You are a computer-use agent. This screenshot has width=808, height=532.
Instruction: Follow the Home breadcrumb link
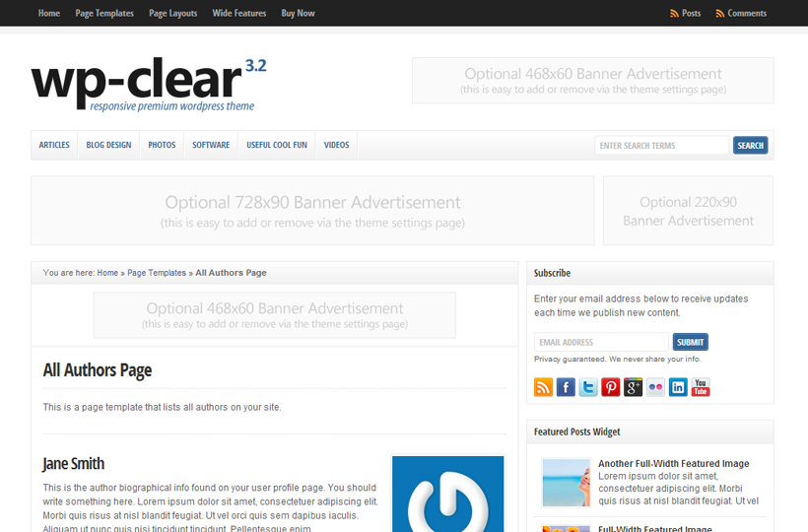point(107,273)
